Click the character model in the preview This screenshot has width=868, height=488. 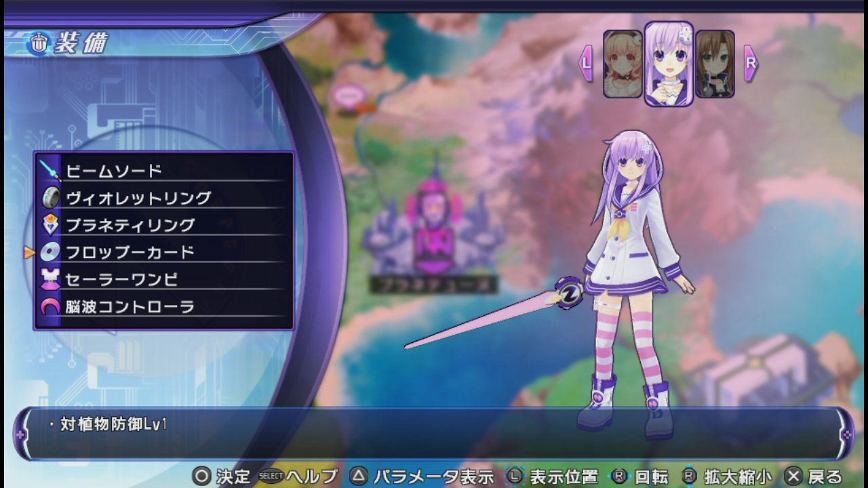[627, 285]
